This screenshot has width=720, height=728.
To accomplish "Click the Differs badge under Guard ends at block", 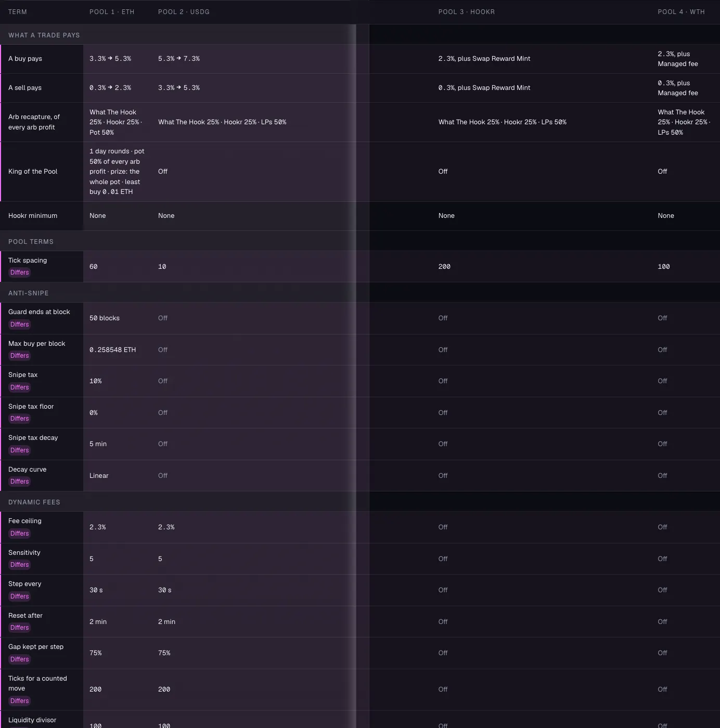I will click(x=20, y=324).
